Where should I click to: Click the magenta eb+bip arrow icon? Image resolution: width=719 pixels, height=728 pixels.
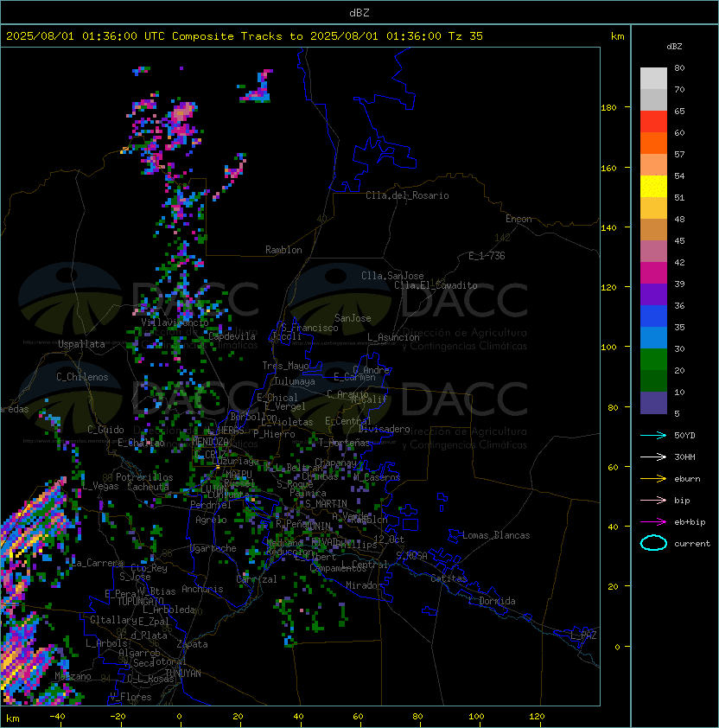point(653,522)
